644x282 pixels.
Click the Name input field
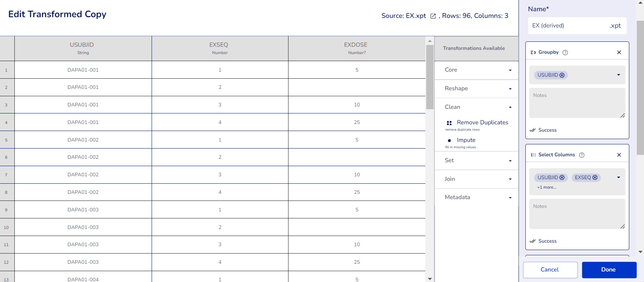pyautogui.click(x=569, y=26)
